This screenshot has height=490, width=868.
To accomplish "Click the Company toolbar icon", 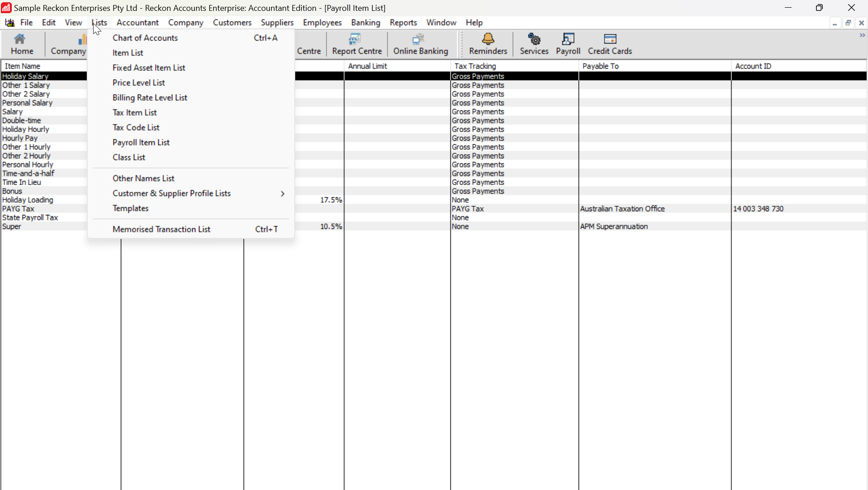I will [x=68, y=44].
